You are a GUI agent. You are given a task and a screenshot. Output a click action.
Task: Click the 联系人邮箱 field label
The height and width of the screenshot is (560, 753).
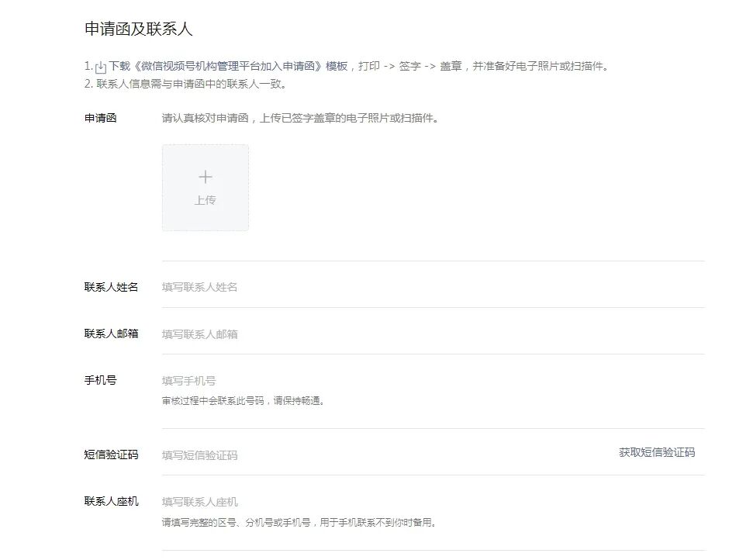[109, 333]
